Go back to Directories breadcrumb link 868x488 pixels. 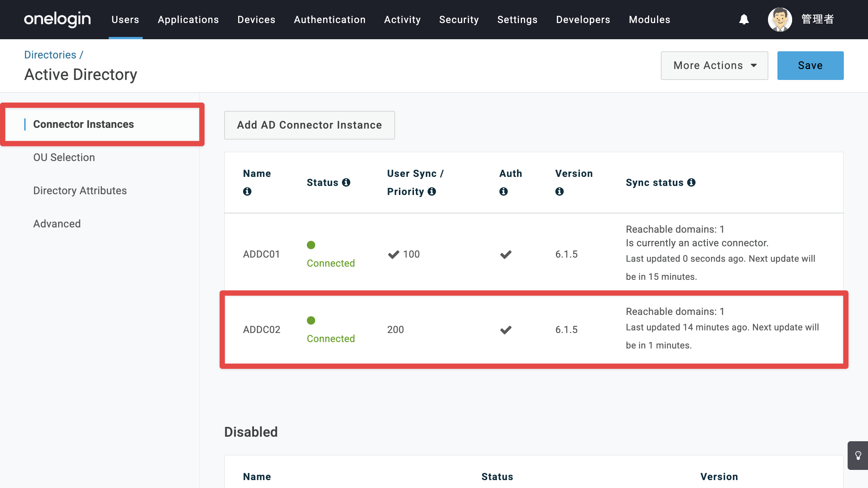(50, 55)
